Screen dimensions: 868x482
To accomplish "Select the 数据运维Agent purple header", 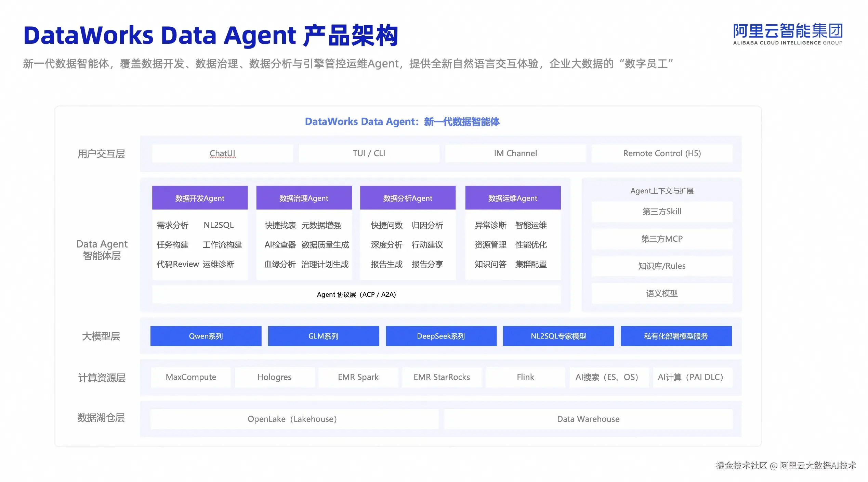I will 513,198.
